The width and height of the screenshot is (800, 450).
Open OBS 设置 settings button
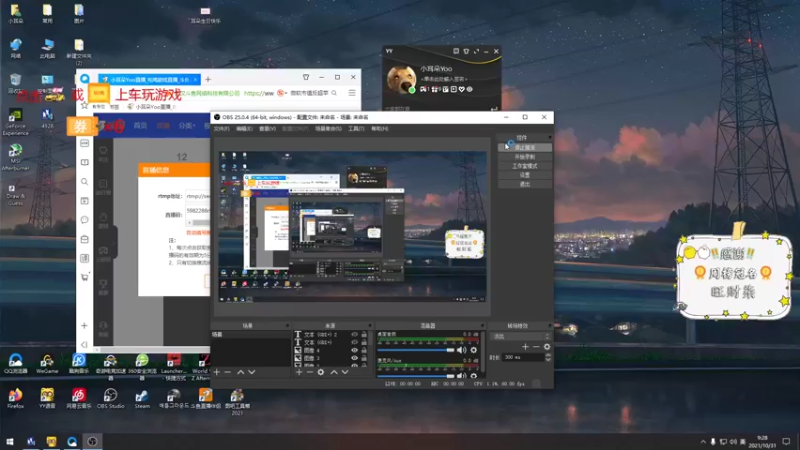tap(524, 175)
